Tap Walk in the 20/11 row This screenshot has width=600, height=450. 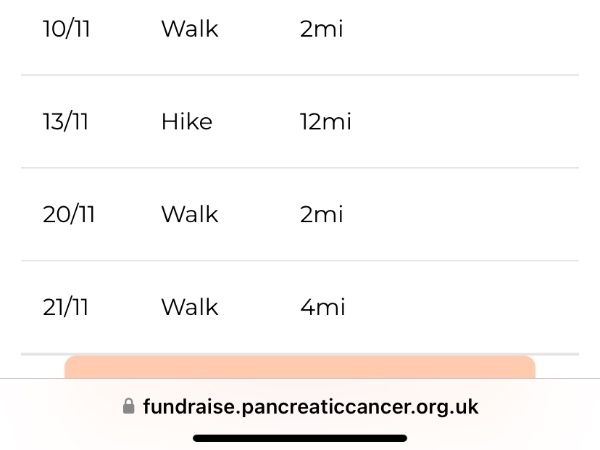[189, 214]
